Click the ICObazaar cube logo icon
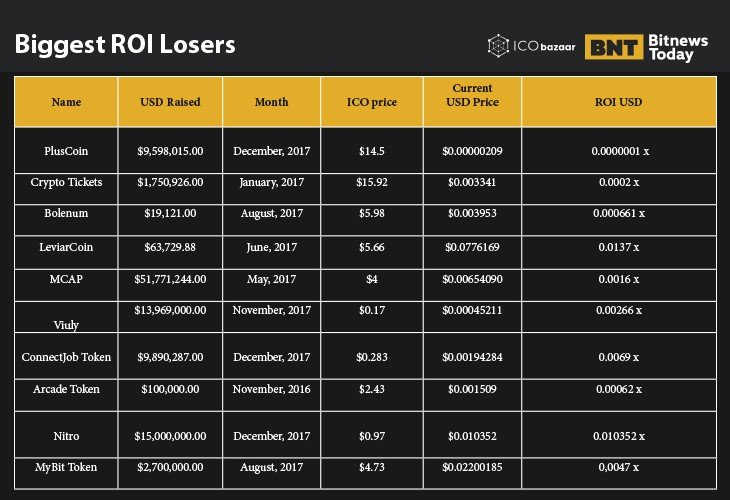 click(x=498, y=46)
